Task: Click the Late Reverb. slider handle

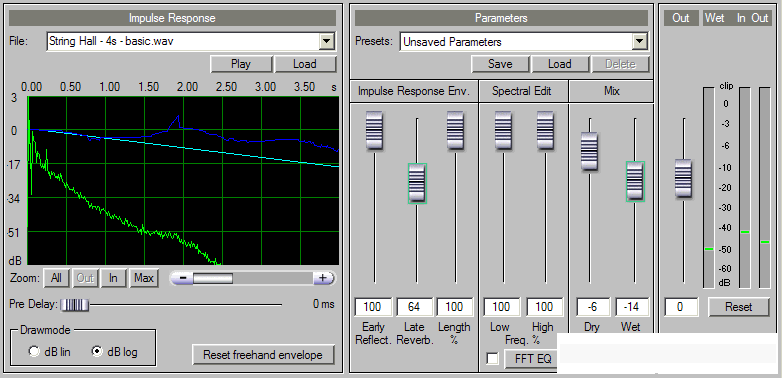Action: coord(417,184)
